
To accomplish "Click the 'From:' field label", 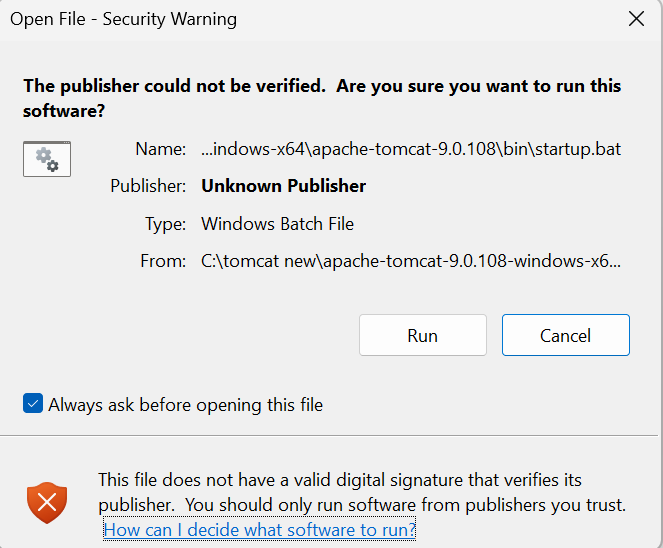I will pos(163,262).
